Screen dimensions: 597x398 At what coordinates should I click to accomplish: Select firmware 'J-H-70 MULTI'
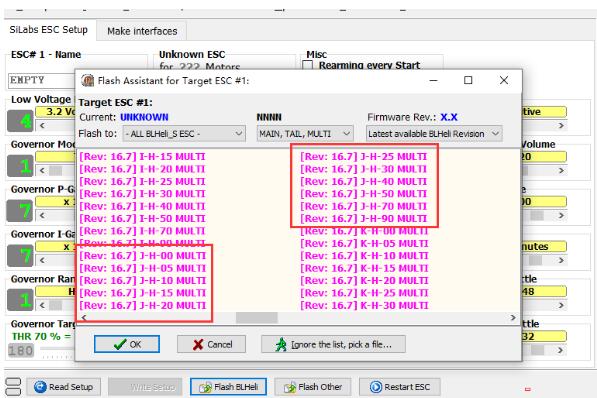pos(364,206)
